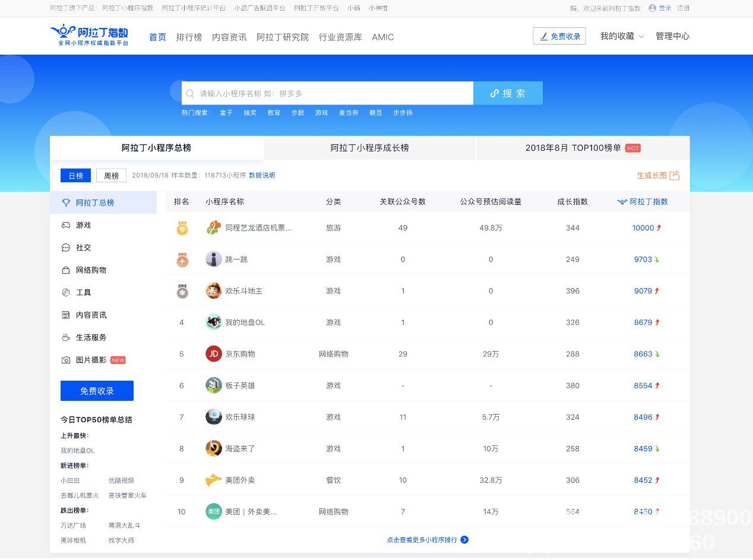The image size is (753, 560).
Task: Click the gamepad icon beside 游戏
Action: pyautogui.click(x=66, y=225)
